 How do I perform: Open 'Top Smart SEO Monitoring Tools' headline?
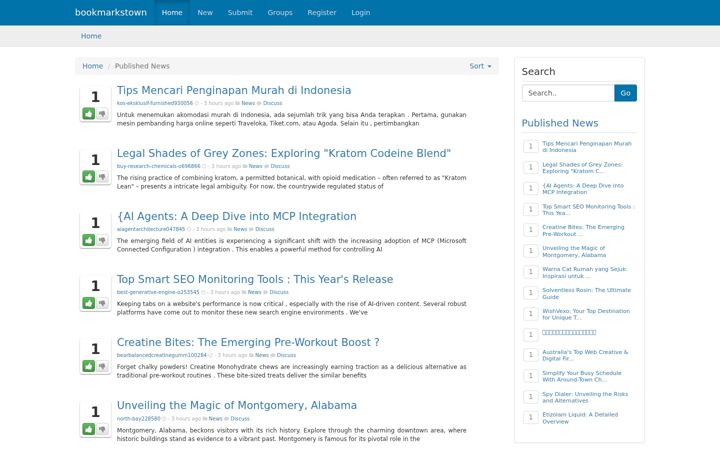pyautogui.click(x=255, y=279)
